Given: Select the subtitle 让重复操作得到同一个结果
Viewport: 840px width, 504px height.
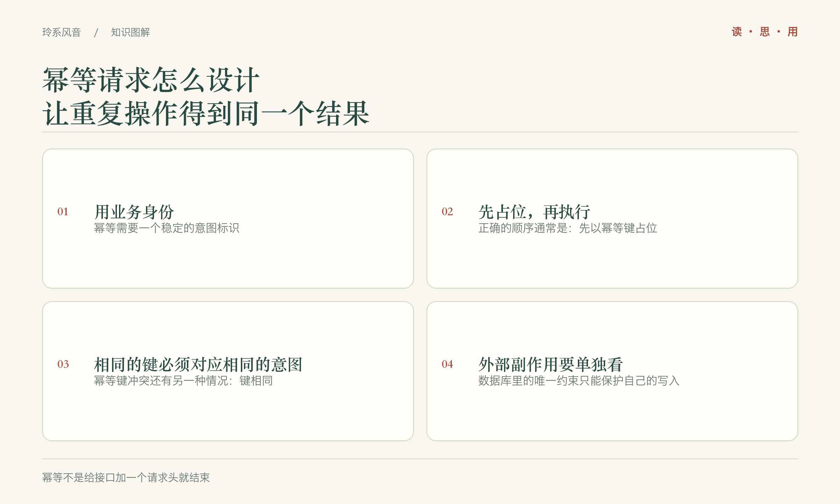Looking at the screenshot, I should [x=206, y=113].
